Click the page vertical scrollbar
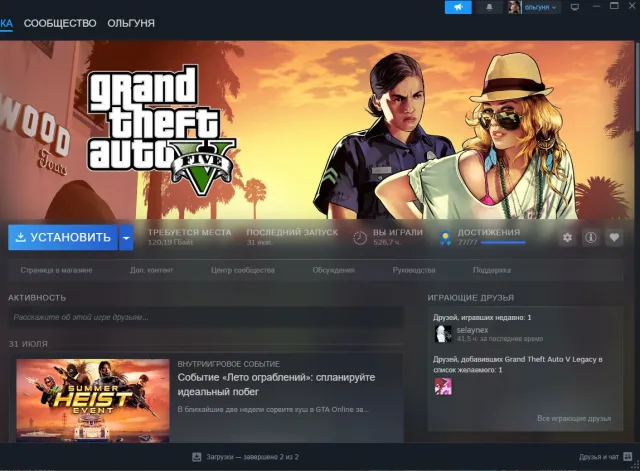 tap(637, 86)
